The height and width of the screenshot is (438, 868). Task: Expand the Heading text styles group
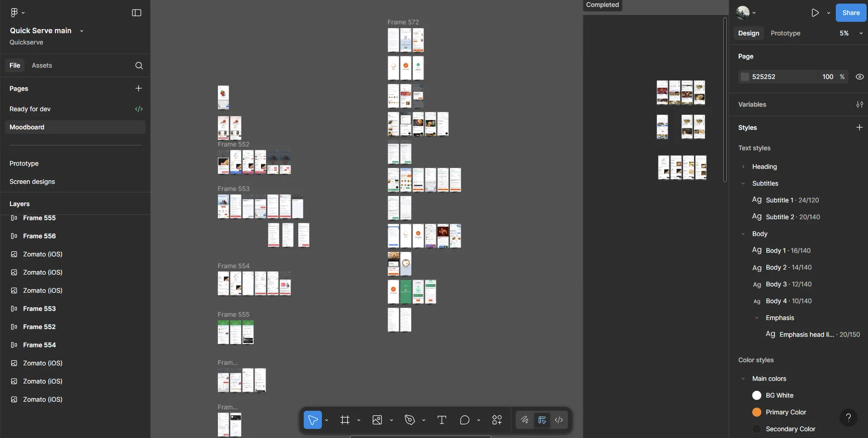pyautogui.click(x=743, y=167)
